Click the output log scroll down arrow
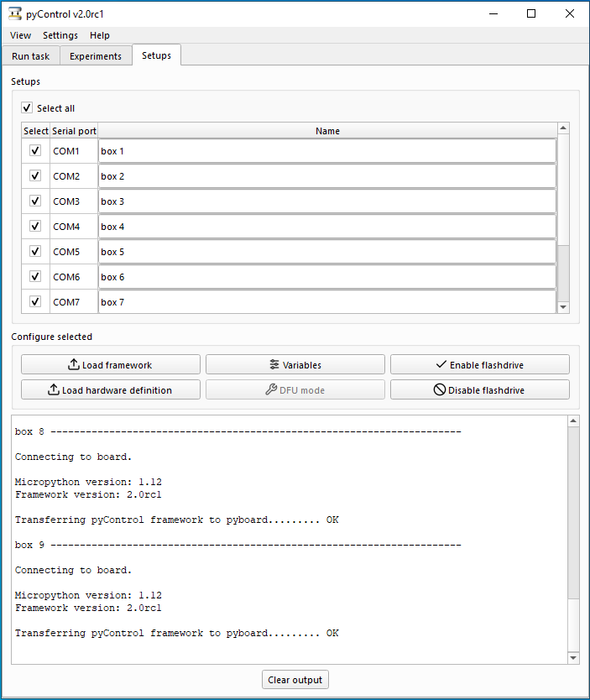The height and width of the screenshot is (700, 590). click(573, 657)
